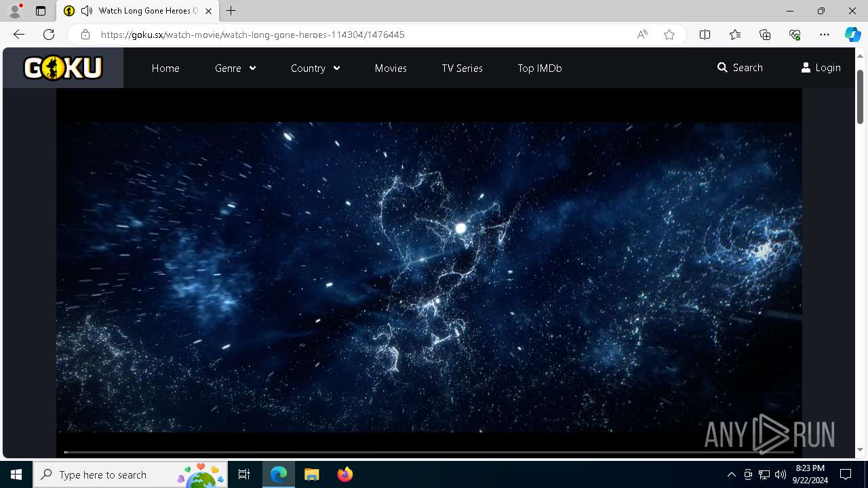Viewport: 868px width, 488px height.
Task: Open the site Search
Action: (740, 68)
